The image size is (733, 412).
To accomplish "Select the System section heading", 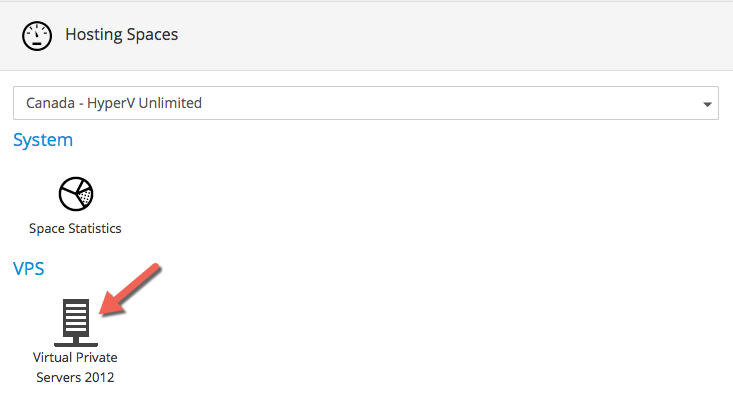I will pyautogui.click(x=43, y=140).
